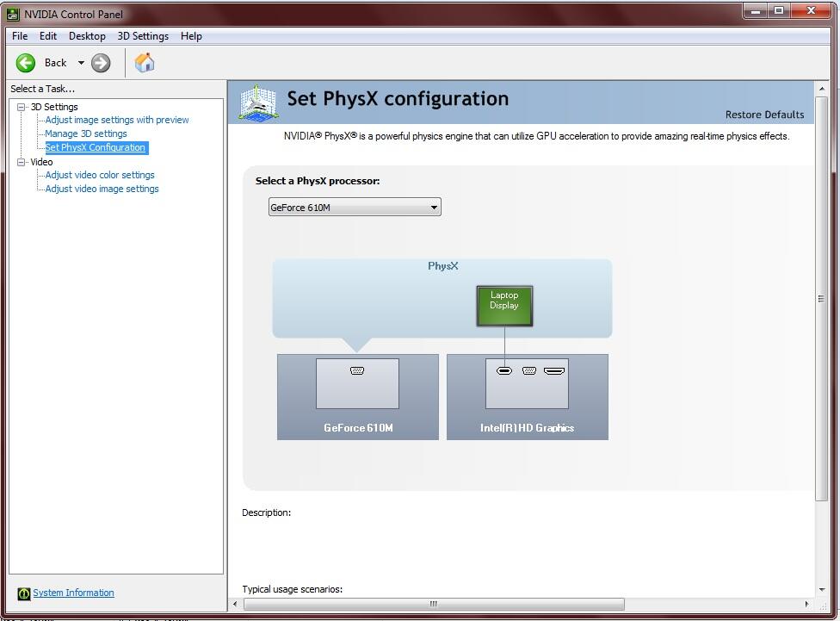Click the System Information icon
This screenshot has height=621, width=840.
click(x=23, y=593)
